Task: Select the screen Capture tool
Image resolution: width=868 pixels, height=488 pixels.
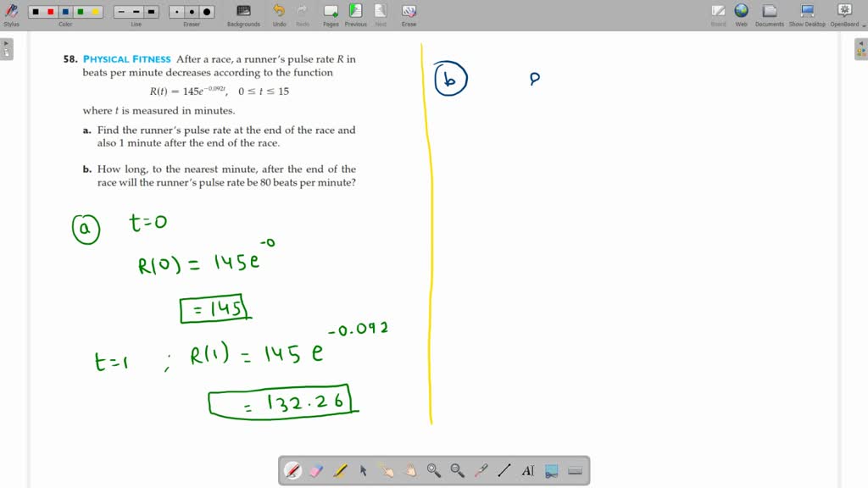Action: point(550,470)
